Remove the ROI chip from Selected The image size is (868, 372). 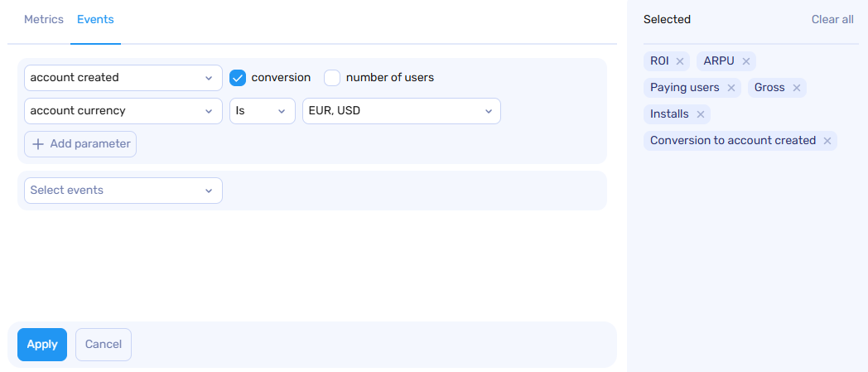679,61
